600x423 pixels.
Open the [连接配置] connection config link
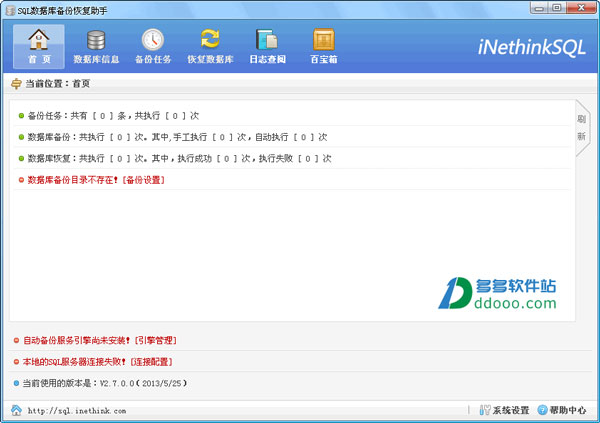(x=152, y=362)
